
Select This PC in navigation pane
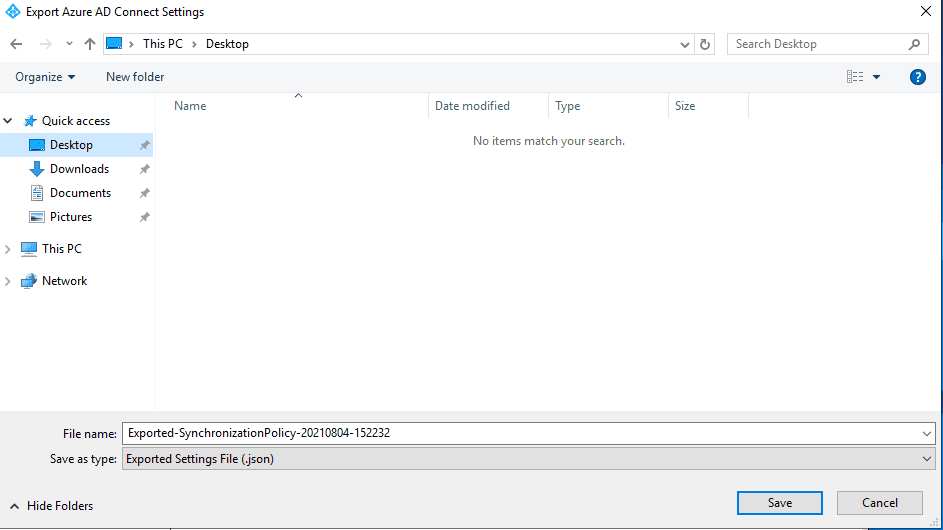pos(61,249)
